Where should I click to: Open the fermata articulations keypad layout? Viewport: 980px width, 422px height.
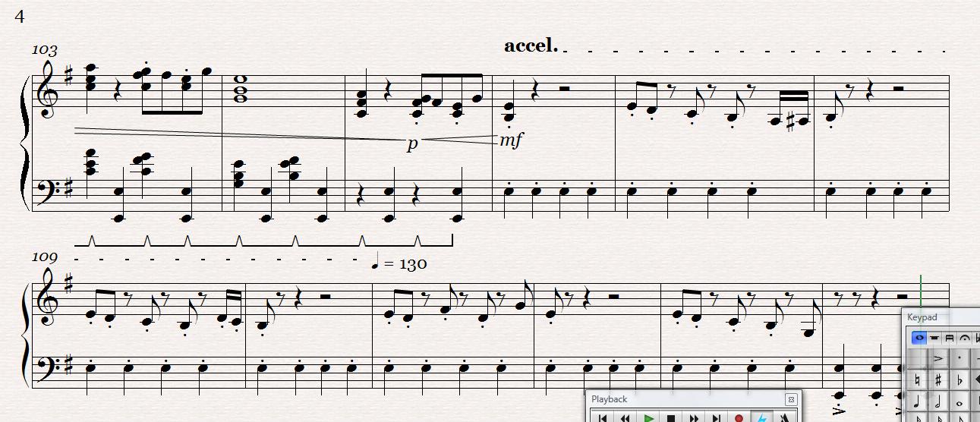pos(965,337)
